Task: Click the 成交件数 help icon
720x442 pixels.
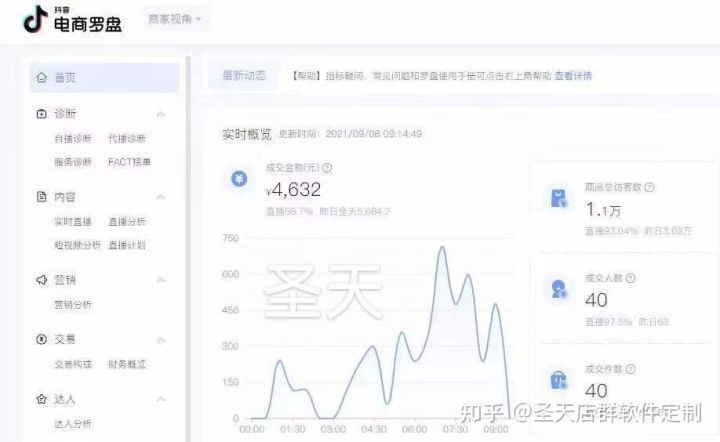Action: [x=630, y=369]
